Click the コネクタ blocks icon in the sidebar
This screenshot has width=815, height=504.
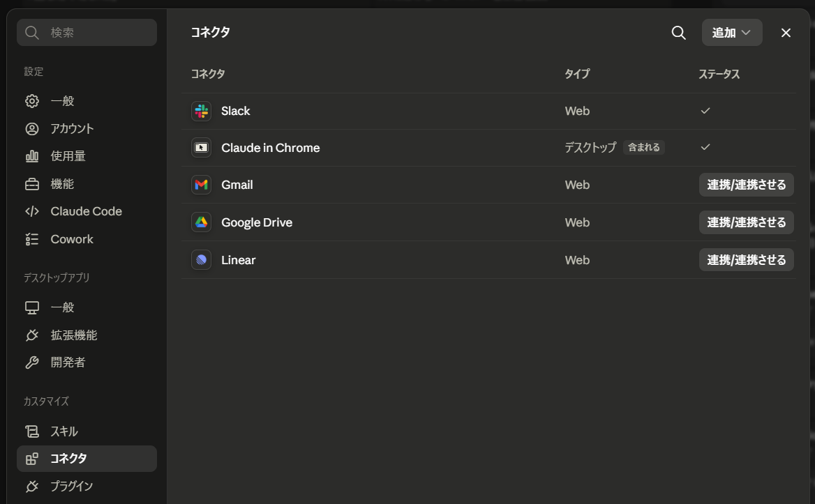click(32, 458)
